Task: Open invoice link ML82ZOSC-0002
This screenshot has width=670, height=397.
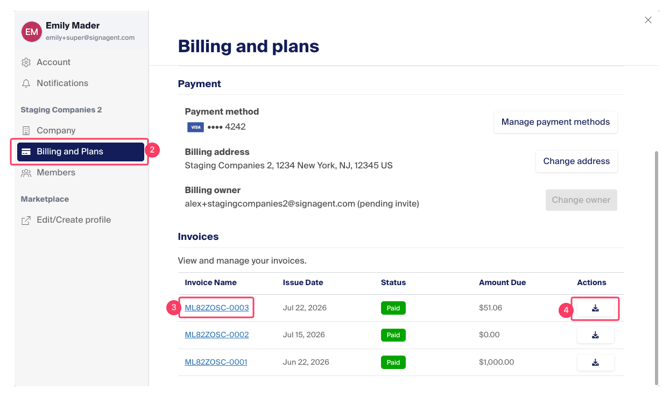Action: (x=217, y=335)
